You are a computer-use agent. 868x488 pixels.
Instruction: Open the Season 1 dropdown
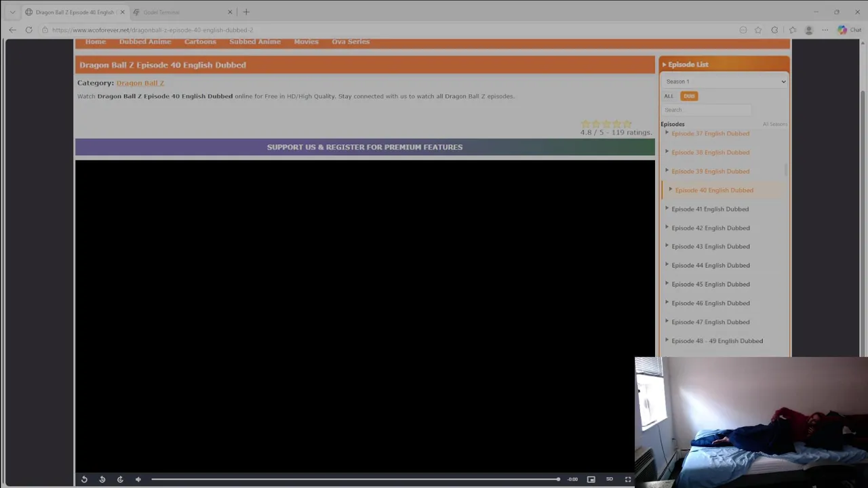pos(725,81)
